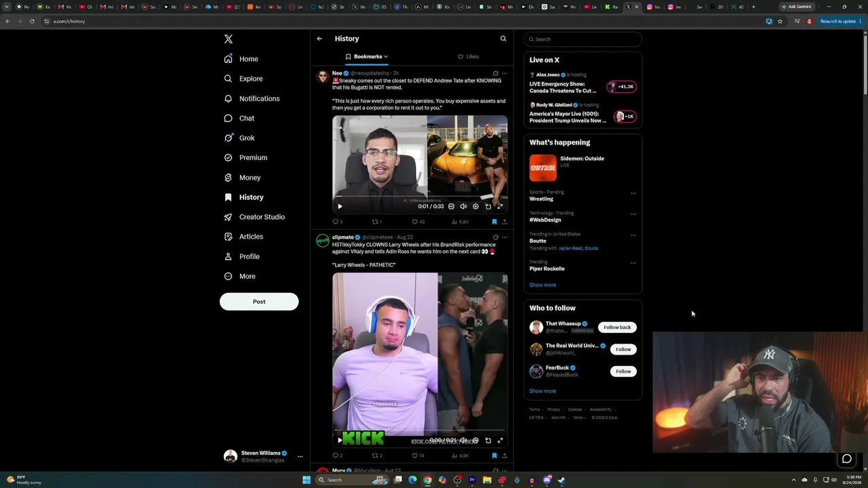Expand the More menu in sidebar
This screenshot has height=488, width=868.
[x=240, y=276]
